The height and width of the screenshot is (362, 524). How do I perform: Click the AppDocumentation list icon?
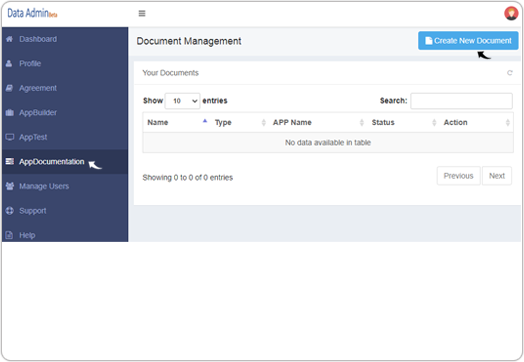(10, 161)
